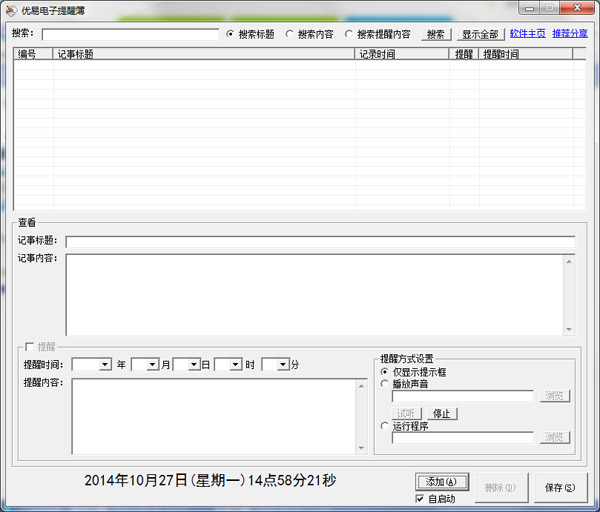Viewport: 600px width, 512px height.
Task: Click the 保存(S) button
Action: 560,488
